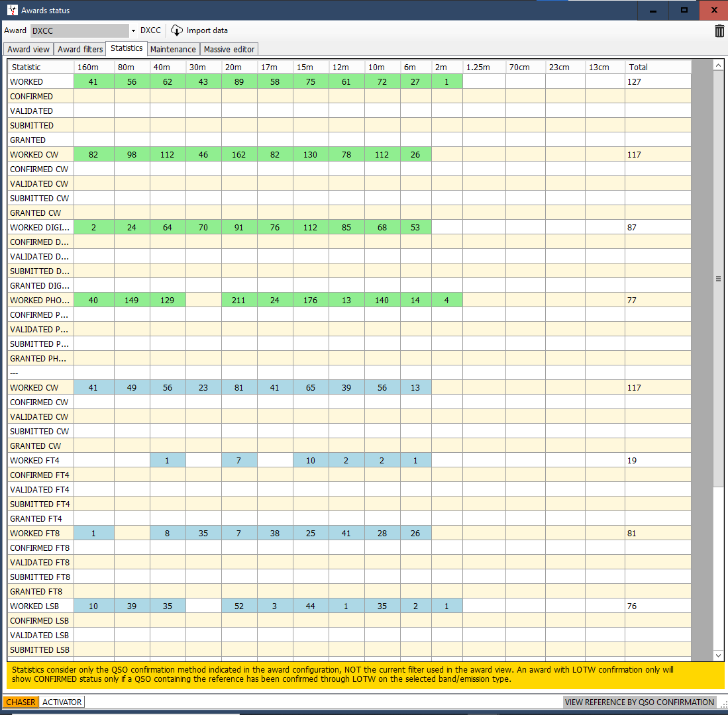The height and width of the screenshot is (715, 728).
Task: Click the Awards status app icon in title bar
Action: [x=12, y=10]
